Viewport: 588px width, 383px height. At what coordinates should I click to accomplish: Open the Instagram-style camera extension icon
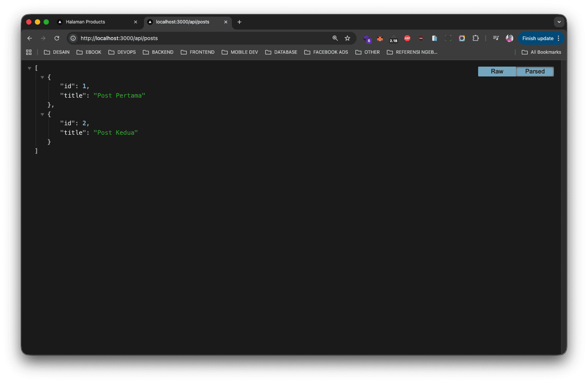click(x=462, y=38)
